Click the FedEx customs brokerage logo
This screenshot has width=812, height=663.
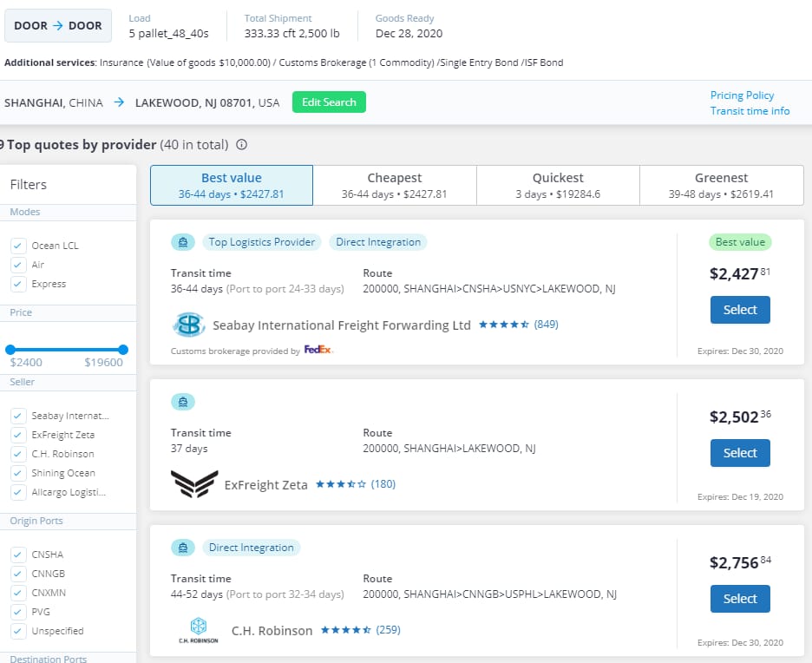[318, 350]
